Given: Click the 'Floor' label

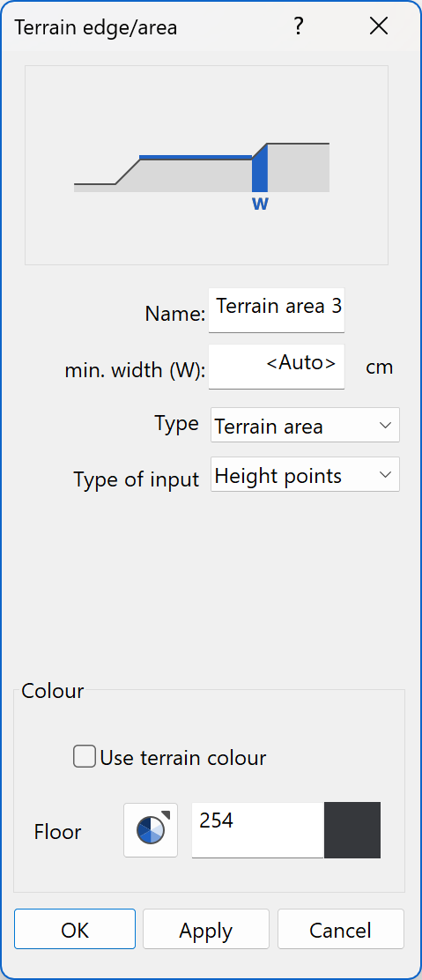Looking at the screenshot, I should point(57,832).
